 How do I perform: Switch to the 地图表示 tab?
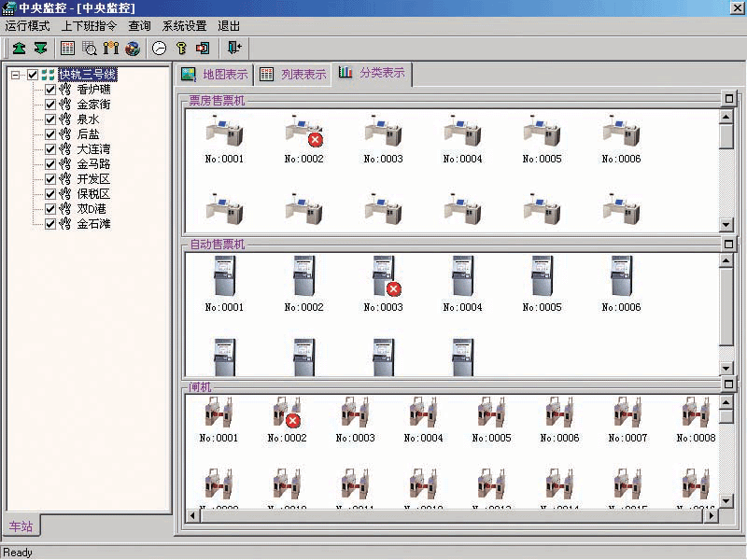coord(215,74)
